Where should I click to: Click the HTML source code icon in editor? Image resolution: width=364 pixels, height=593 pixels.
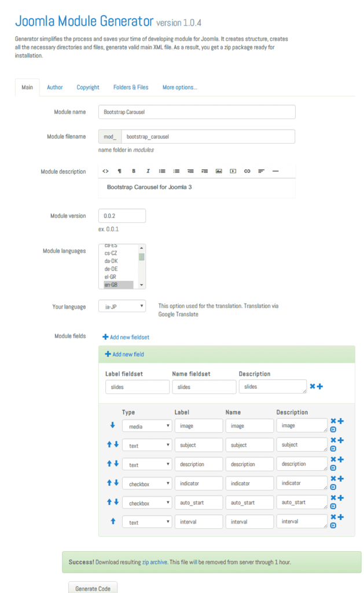[105, 171]
